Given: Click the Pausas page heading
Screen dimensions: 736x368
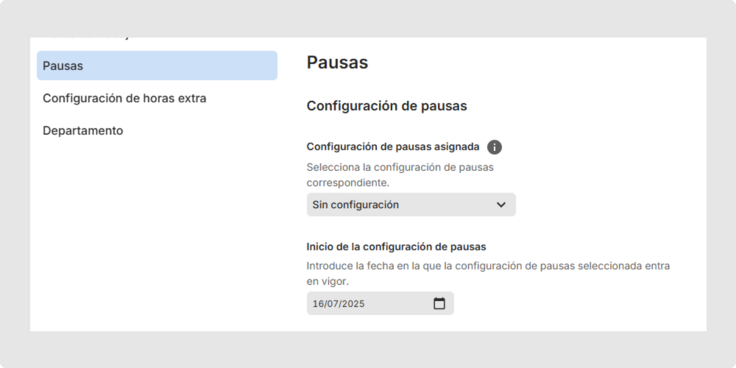Looking at the screenshot, I should (337, 62).
